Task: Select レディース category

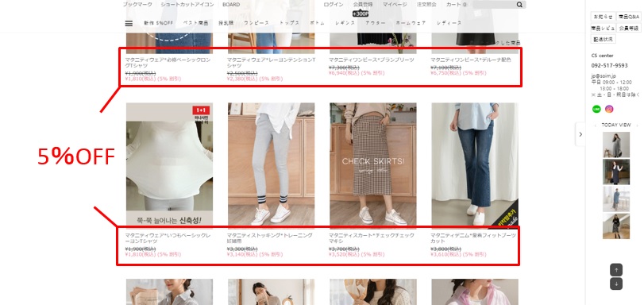Action: tap(449, 23)
